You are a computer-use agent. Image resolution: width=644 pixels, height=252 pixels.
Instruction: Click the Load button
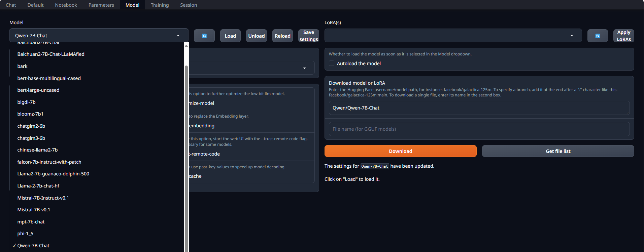point(230,36)
